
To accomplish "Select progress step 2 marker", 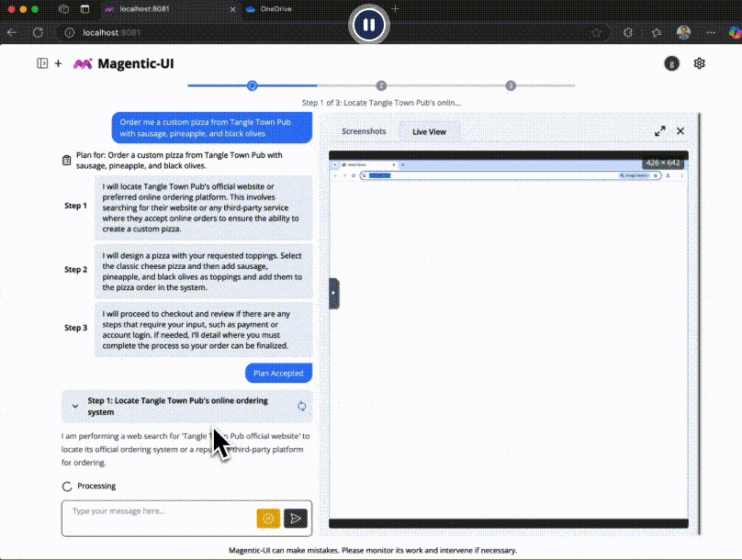I will [x=381, y=85].
